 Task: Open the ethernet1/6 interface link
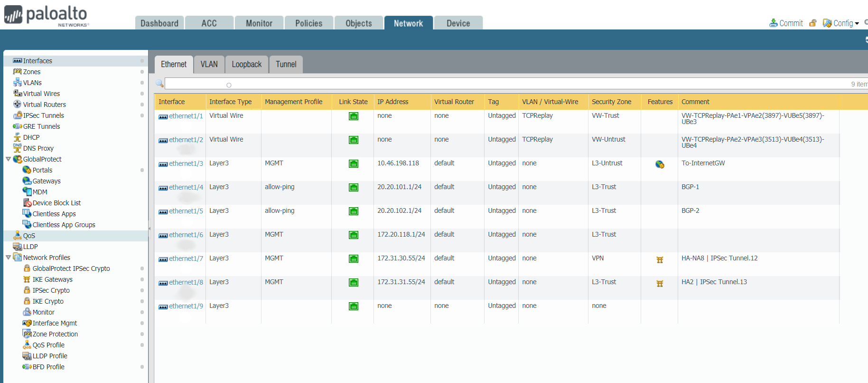pos(186,235)
